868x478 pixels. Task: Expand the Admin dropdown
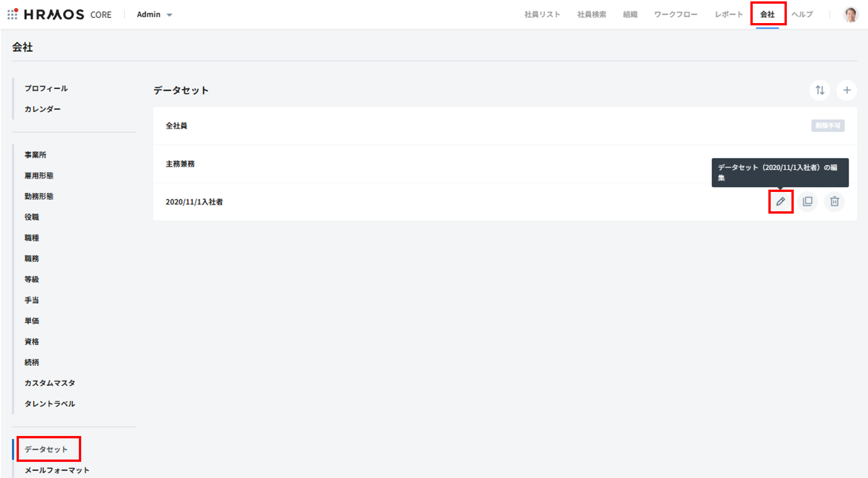[x=155, y=15]
